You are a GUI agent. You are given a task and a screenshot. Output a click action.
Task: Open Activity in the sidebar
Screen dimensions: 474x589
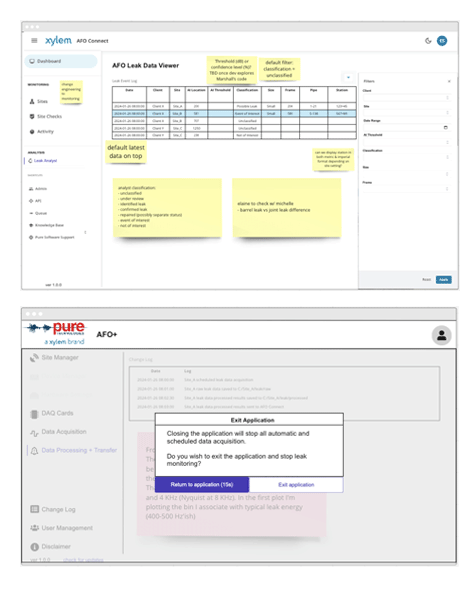[42, 131]
